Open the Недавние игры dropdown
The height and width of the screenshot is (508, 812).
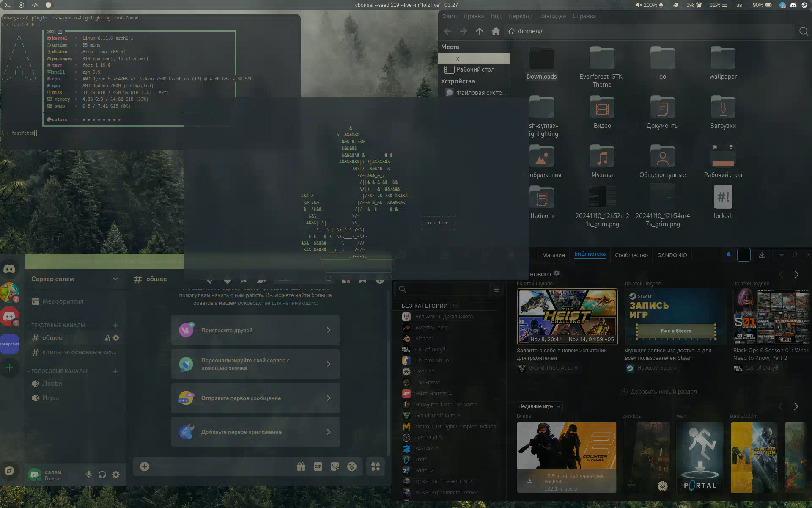tap(539, 406)
